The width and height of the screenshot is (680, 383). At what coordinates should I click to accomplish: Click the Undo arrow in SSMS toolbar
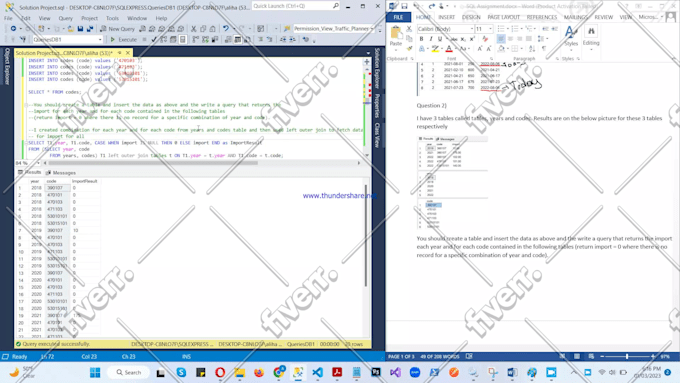[226, 29]
